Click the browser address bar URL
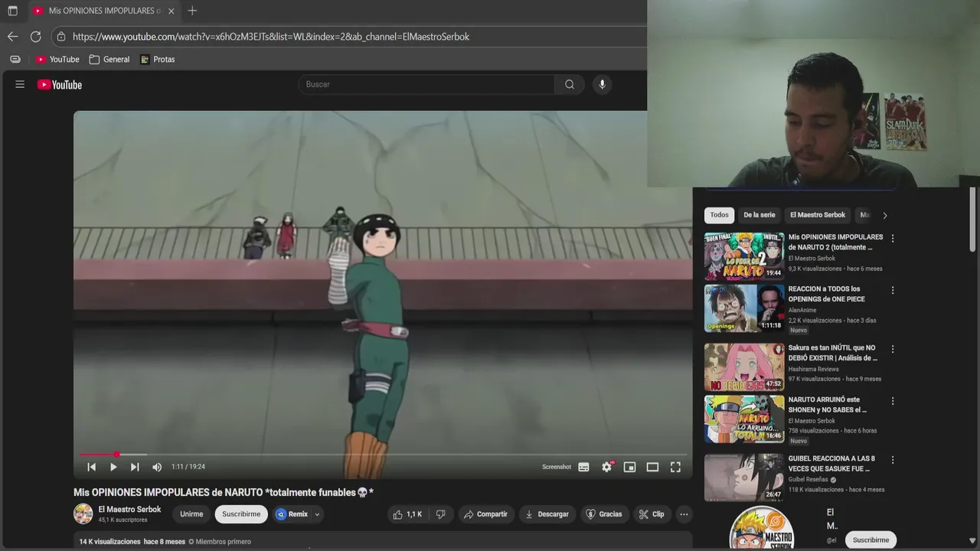The height and width of the screenshot is (551, 980). 271,36
